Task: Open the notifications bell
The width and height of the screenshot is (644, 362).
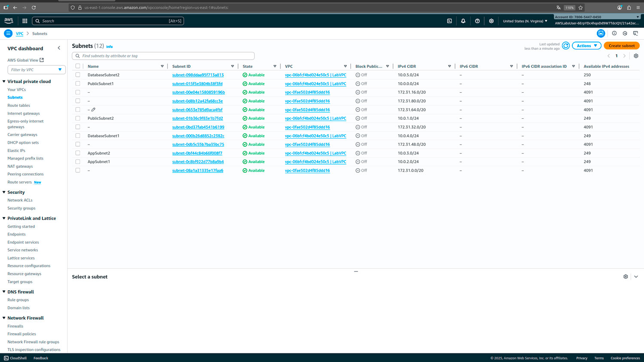Action: click(463, 21)
